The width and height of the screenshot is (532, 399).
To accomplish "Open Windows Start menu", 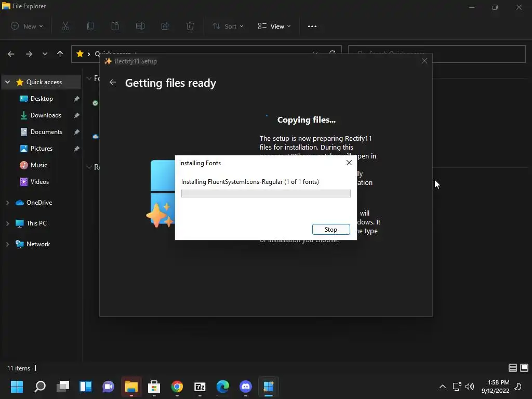I will coord(17,387).
